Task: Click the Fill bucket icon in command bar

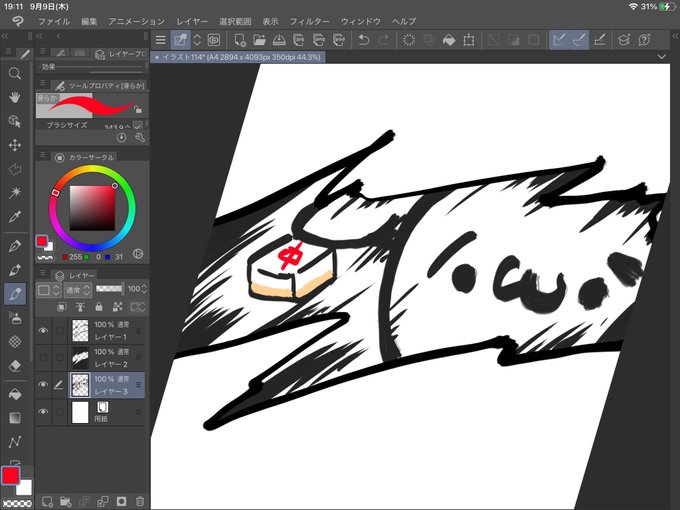Action: [x=449, y=40]
